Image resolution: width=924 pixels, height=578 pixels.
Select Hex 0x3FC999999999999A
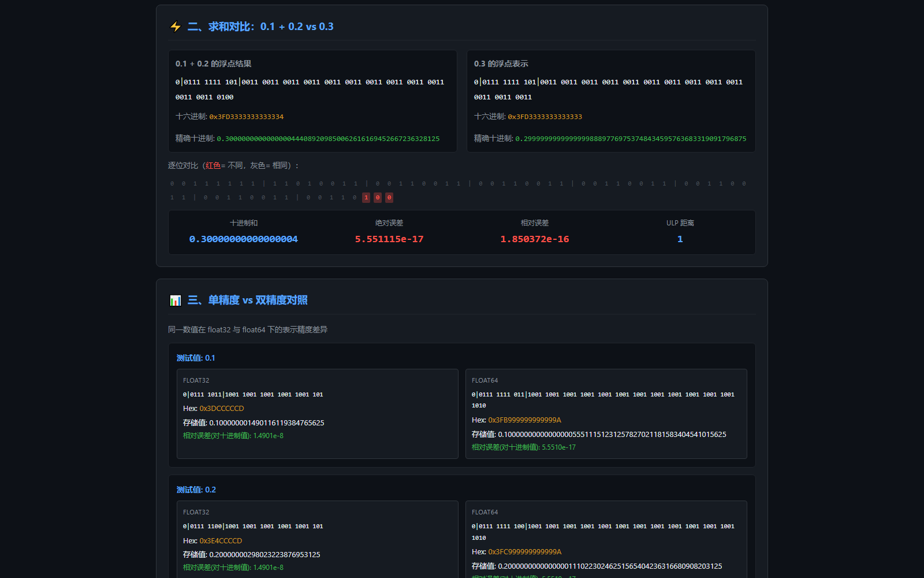(525, 552)
